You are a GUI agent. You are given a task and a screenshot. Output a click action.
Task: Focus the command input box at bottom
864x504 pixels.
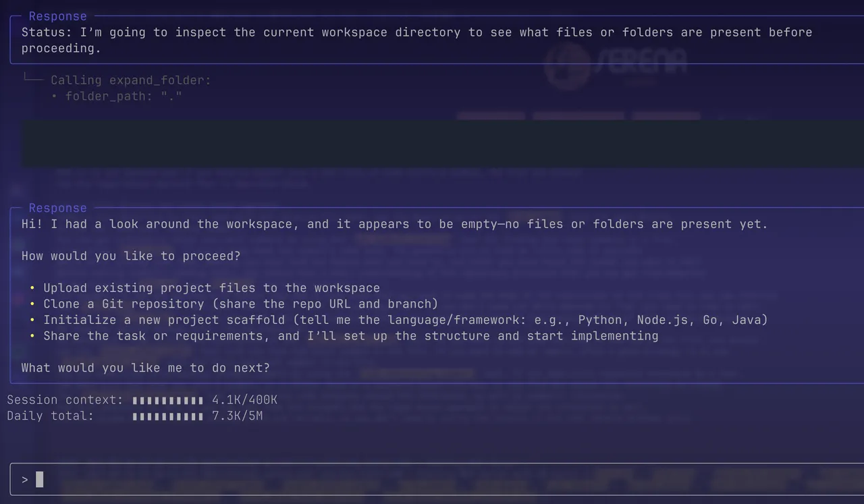(437, 480)
